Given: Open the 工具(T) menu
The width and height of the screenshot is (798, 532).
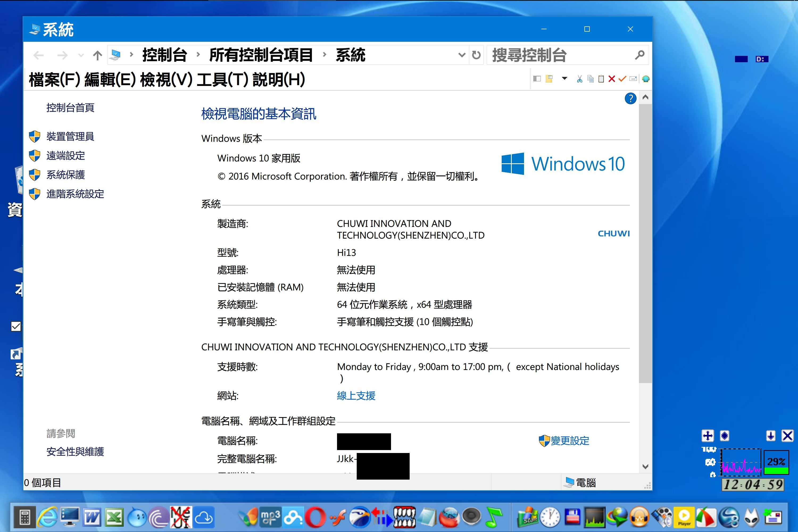Looking at the screenshot, I should click(x=223, y=80).
